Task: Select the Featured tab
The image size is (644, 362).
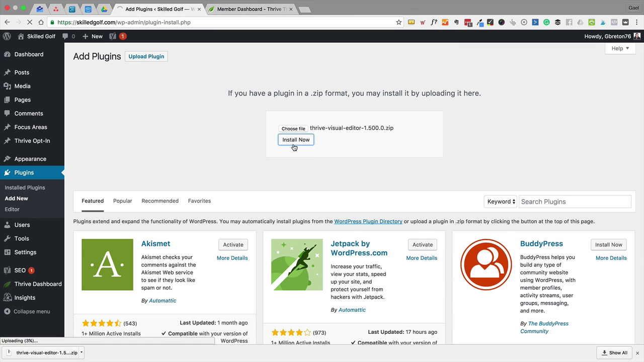Action: [93, 201]
